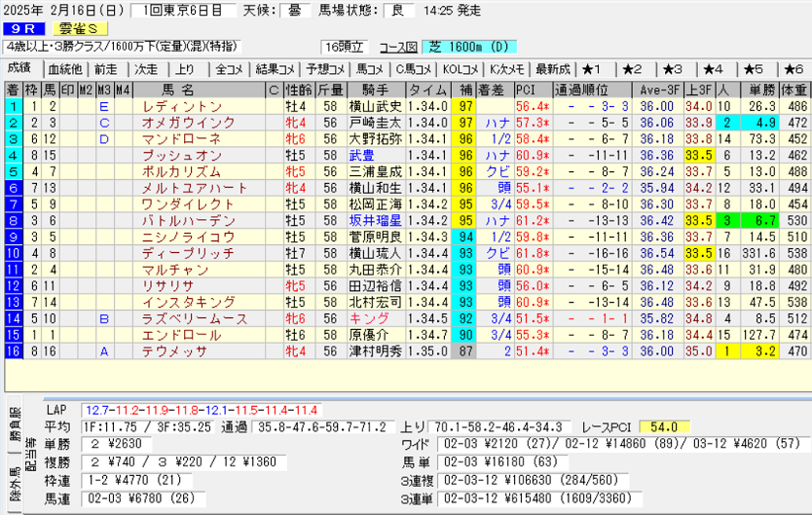
Task: Select the ★1 star tab
Action: (x=592, y=69)
